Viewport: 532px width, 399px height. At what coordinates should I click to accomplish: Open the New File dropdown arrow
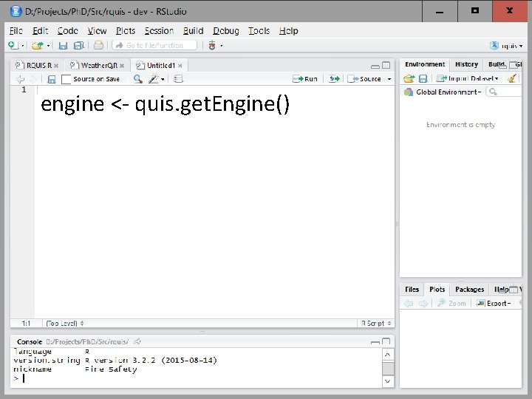click(x=23, y=46)
